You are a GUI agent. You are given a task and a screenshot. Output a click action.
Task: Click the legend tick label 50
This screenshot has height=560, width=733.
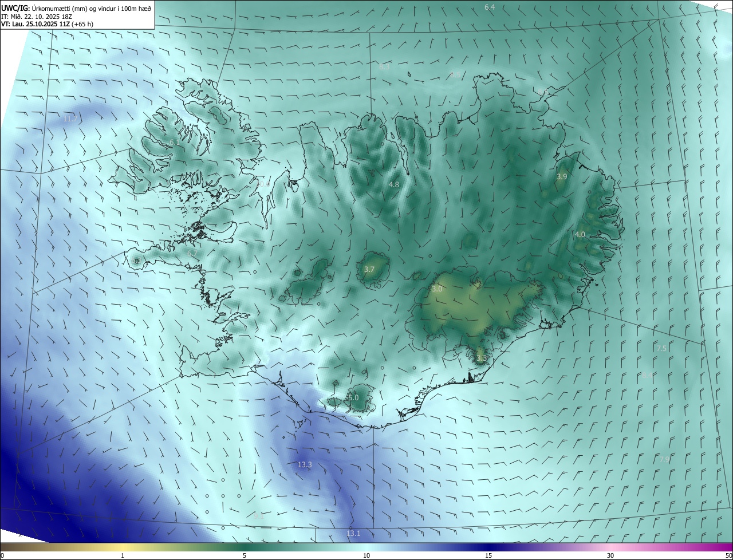(728, 555)
